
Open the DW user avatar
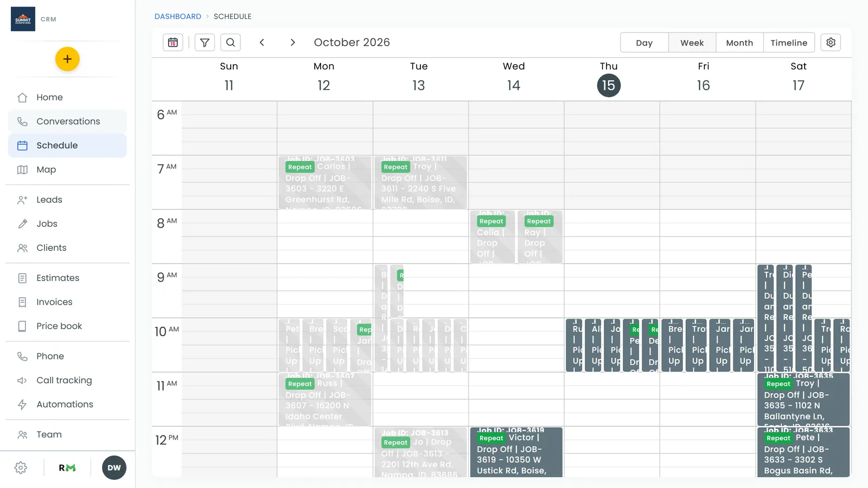pyautogui.click(x=114, y=467)
